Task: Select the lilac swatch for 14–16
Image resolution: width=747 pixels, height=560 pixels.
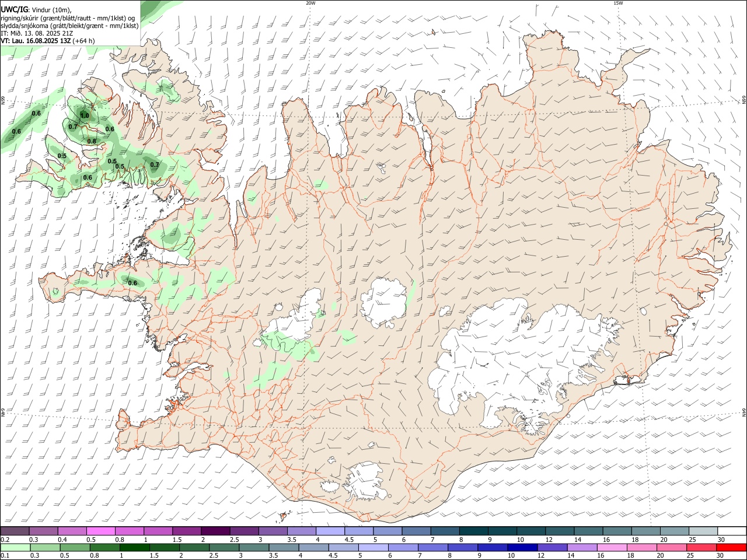Action: [582, 547]
